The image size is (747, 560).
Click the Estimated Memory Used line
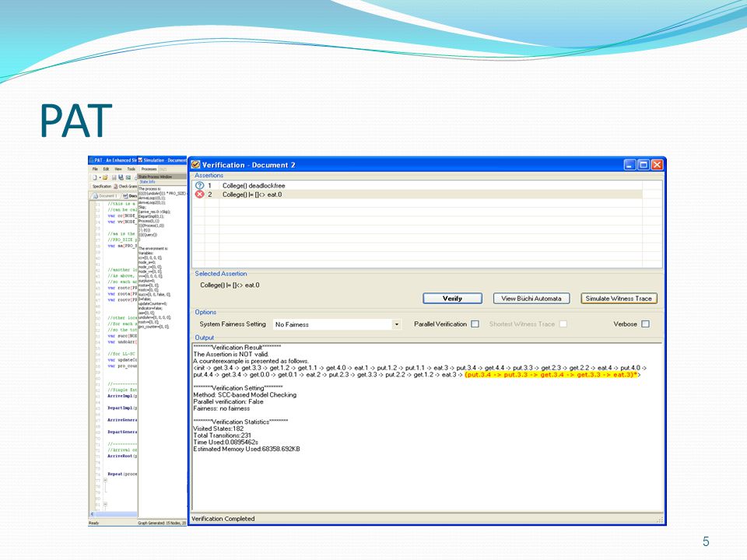tap(247, 449)
